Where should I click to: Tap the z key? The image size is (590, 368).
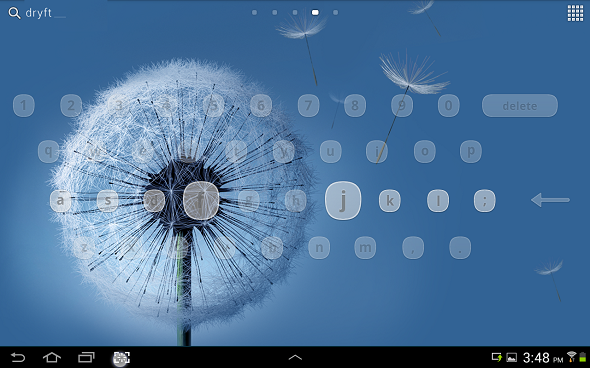pyautogui.click(x=84, y=248)
